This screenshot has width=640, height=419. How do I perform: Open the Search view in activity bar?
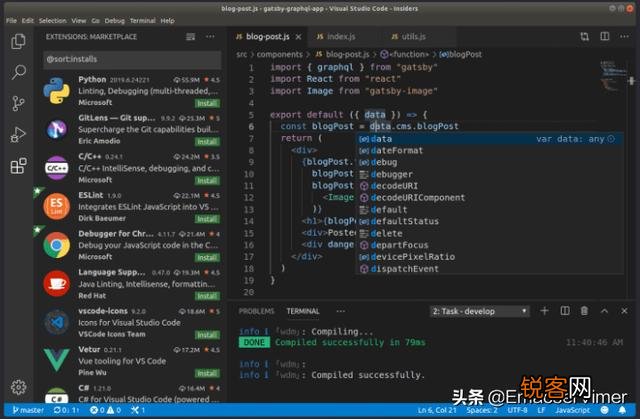[x=18, y=72]
